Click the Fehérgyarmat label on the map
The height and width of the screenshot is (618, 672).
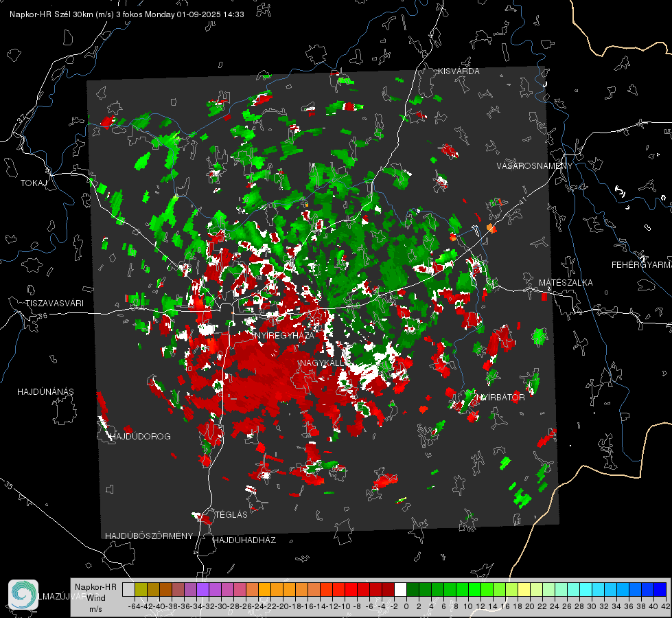pyautogui.click(x=642, y=265)
